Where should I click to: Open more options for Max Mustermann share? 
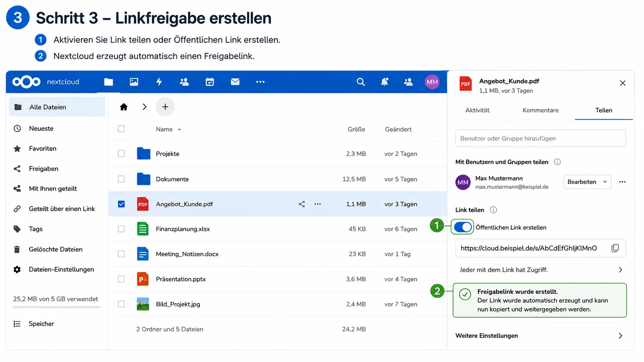tap(622, 182)
